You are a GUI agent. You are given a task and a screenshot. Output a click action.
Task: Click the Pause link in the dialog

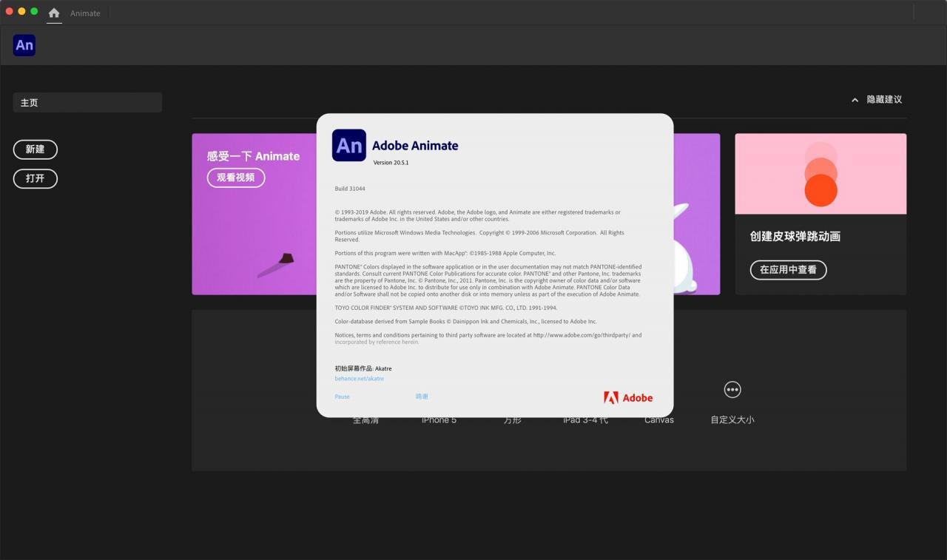click(342, 397)
